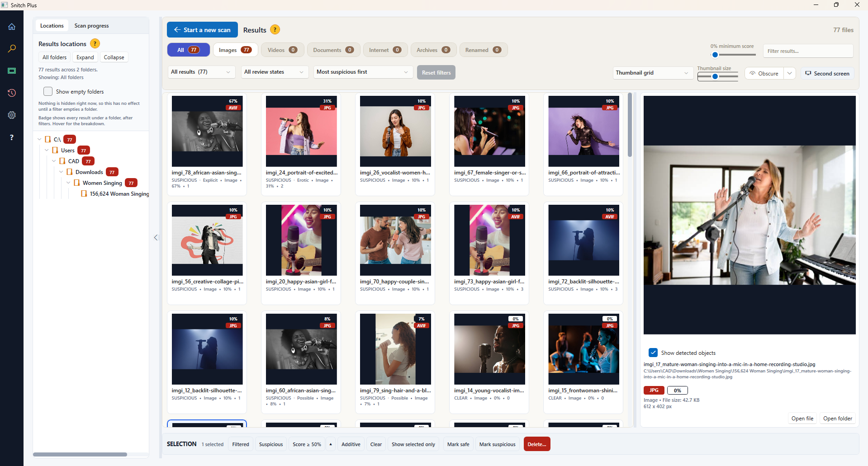Open the search/scan magnifier icon in sidebar
The width and height of the screenshot is (868, 466).
tap(12, 48)
